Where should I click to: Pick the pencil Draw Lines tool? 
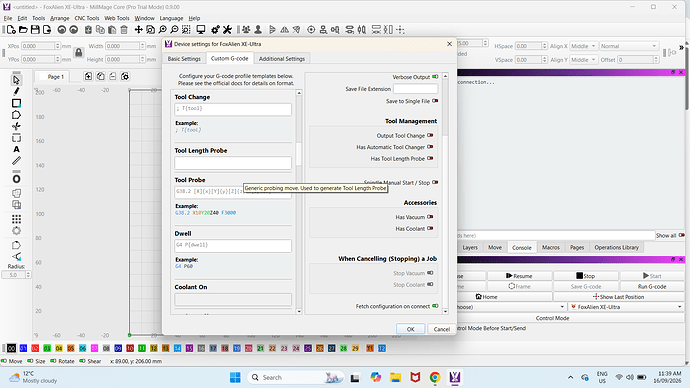[x=16, y=92]
